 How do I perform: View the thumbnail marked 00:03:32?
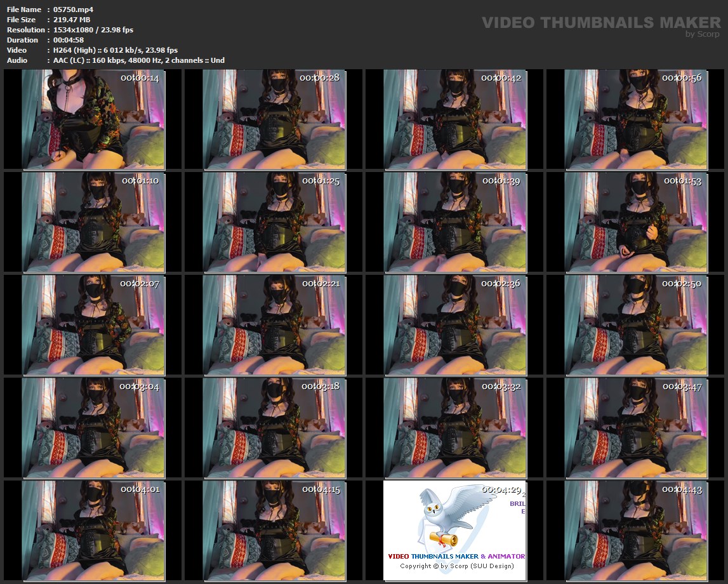click(455, 428)
